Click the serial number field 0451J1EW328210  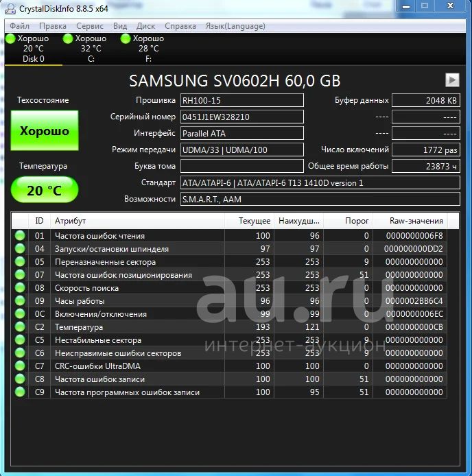coord(242,117)
